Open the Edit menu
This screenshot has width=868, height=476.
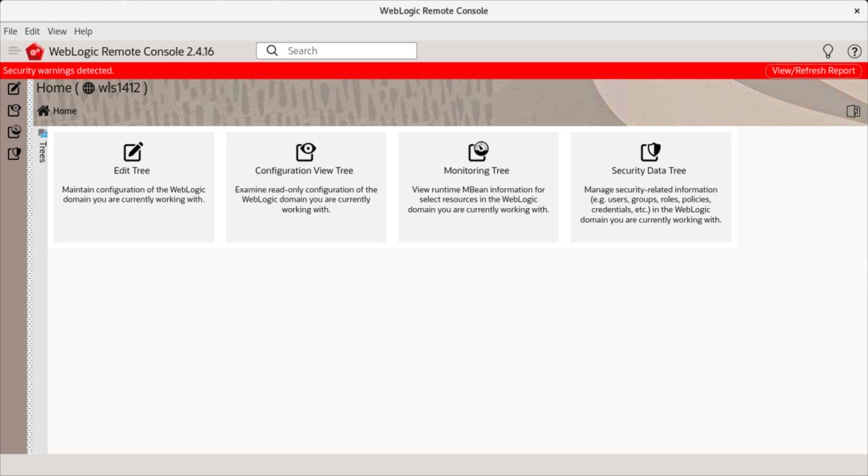tap(32, 31)
